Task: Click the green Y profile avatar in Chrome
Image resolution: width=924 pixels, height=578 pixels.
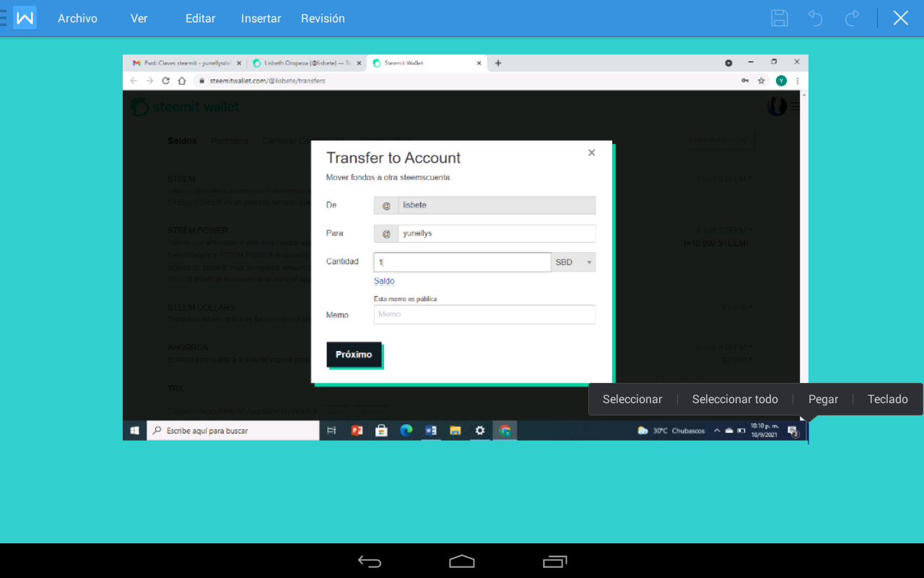Action: [781, 81]
